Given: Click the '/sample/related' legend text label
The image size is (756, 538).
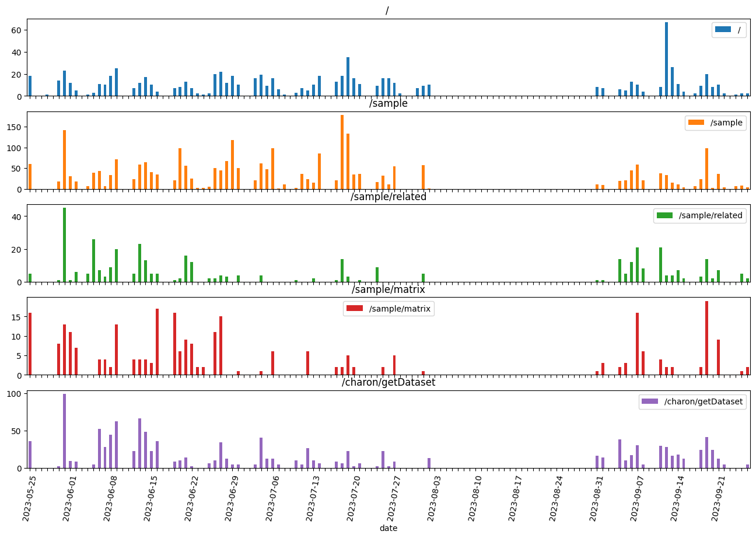Looking at the screenshot, I should point(710,215).
